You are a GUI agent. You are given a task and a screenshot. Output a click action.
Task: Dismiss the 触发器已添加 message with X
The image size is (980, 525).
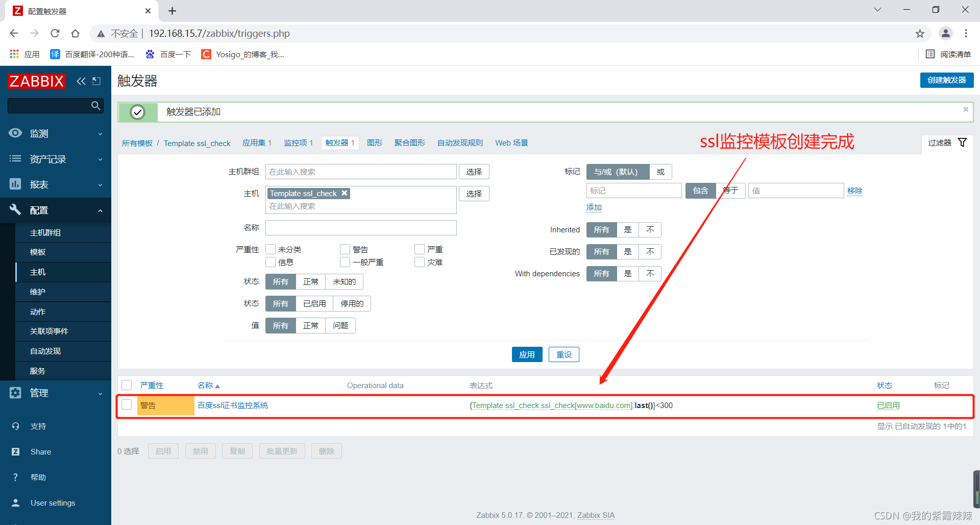tap(966, 109)
